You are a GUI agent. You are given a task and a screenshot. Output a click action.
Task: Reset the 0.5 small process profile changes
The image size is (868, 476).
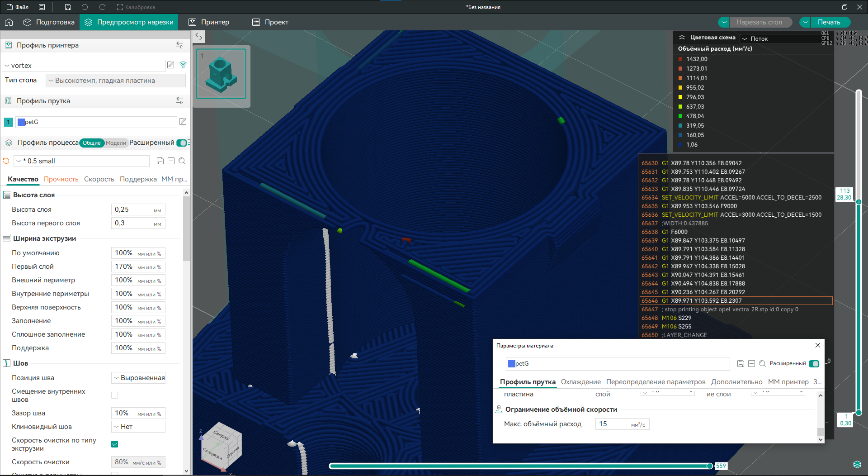[6, 161]
